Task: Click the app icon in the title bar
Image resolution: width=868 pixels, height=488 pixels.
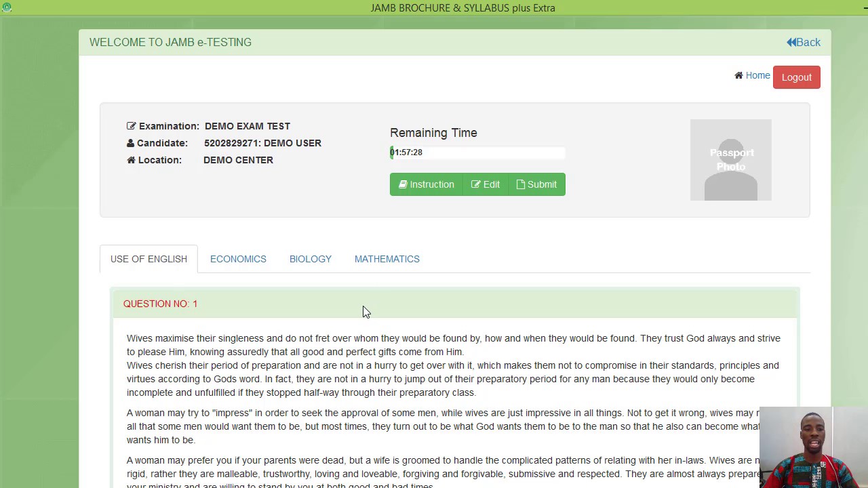Action: 7,7
